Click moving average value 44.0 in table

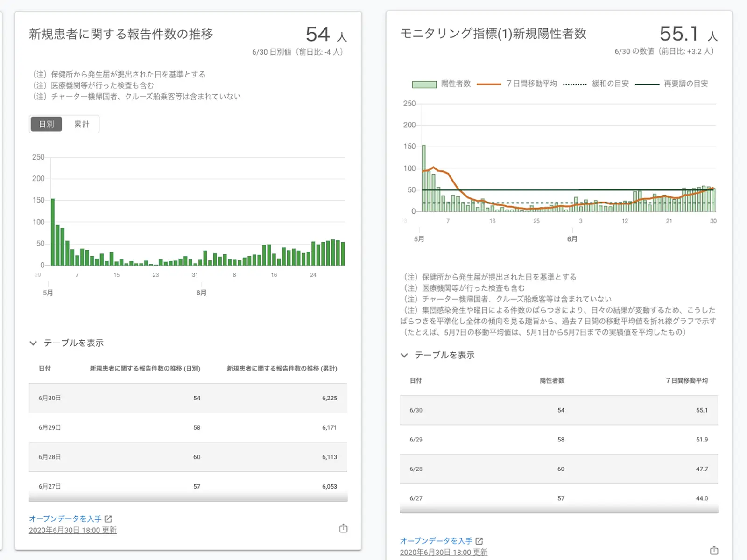702,498
